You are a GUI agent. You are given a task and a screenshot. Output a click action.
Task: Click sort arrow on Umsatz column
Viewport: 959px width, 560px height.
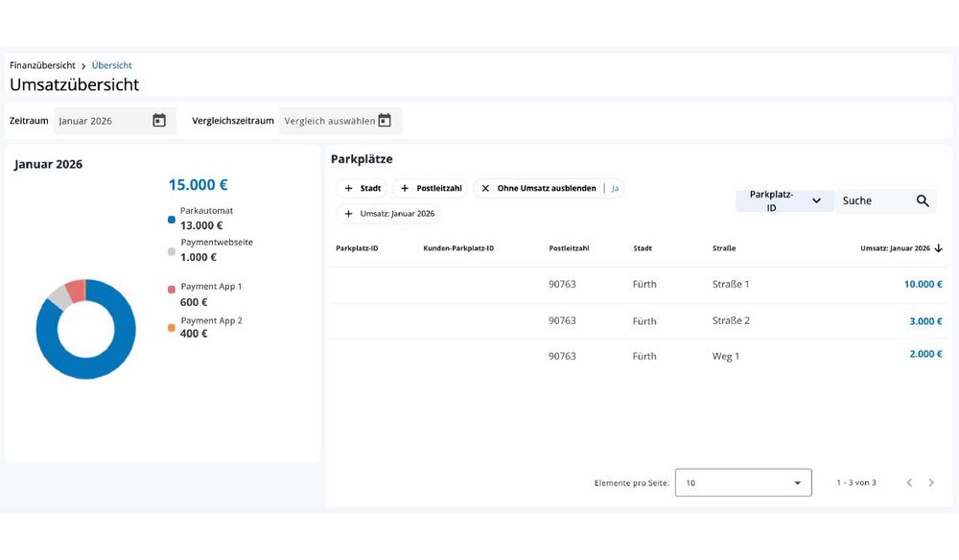tap(939, 248)
